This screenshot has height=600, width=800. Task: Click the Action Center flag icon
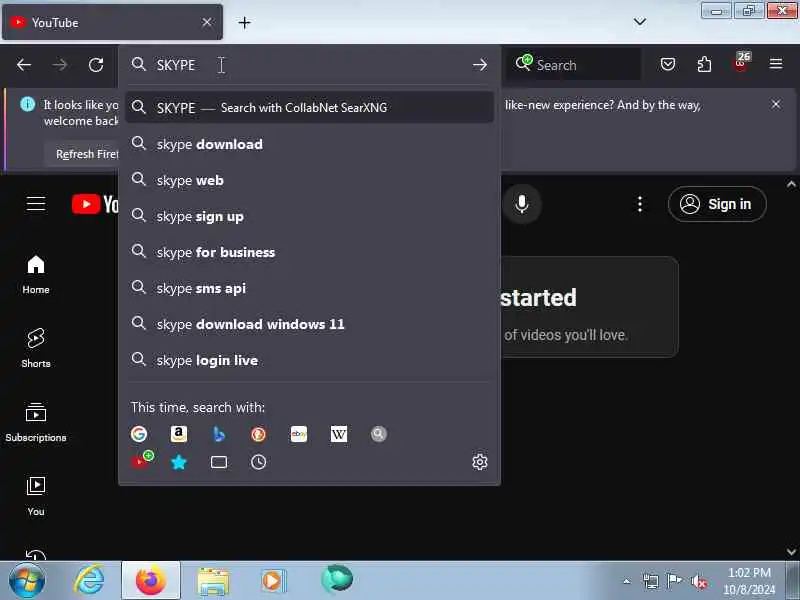[x=674, y=581]
